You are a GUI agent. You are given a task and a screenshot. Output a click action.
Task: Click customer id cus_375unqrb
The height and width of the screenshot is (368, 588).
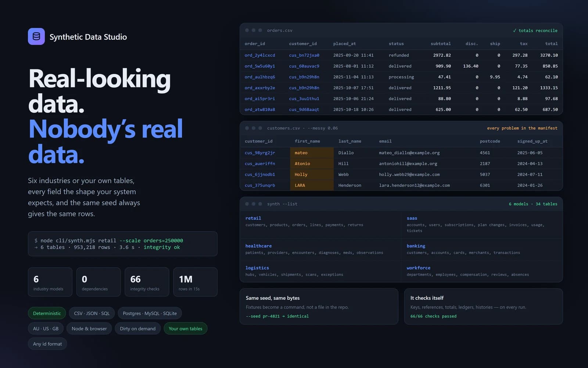click(x=260, y=185)
